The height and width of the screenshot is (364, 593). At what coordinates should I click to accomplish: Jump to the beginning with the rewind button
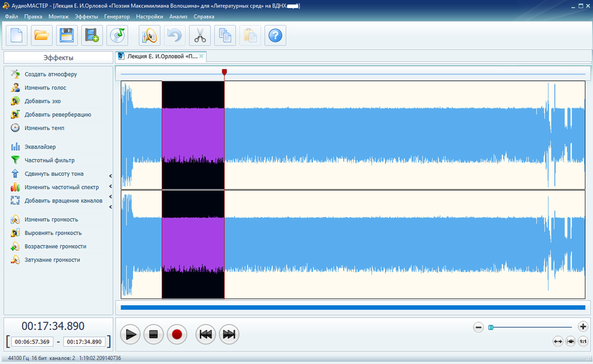(x=206, y=334)
